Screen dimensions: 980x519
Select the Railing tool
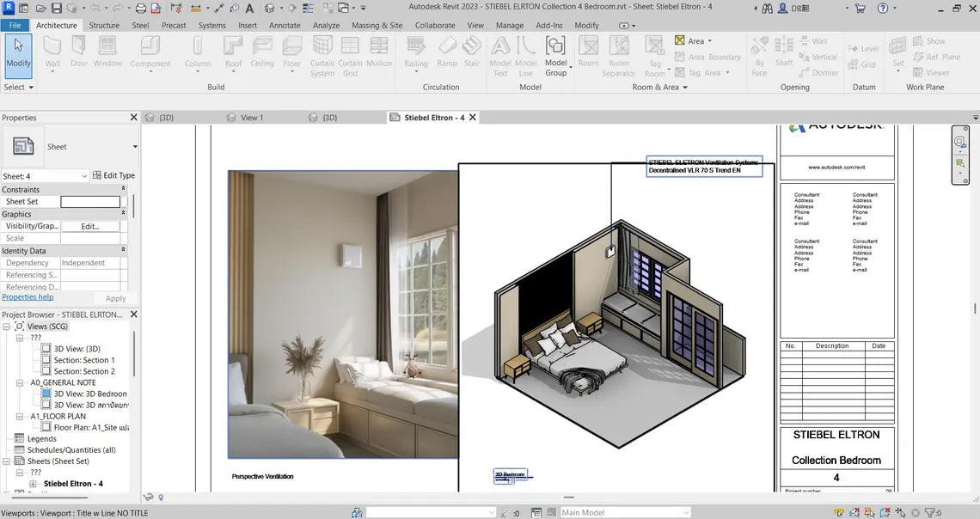click(416, 53)
